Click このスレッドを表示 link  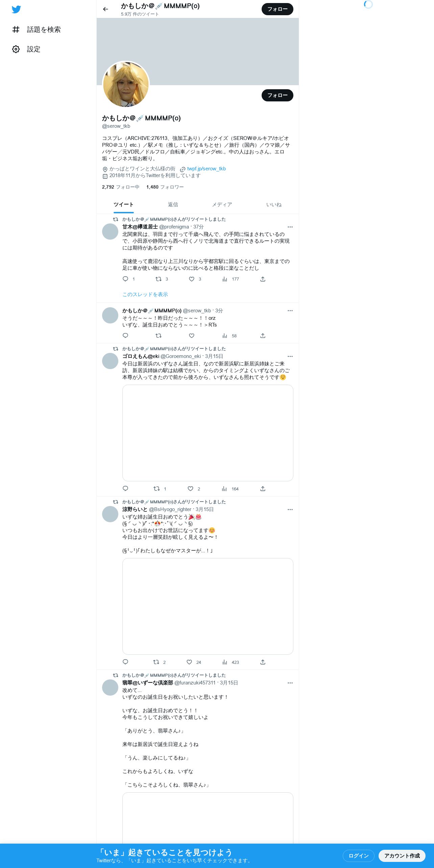[x=145, y=294]
